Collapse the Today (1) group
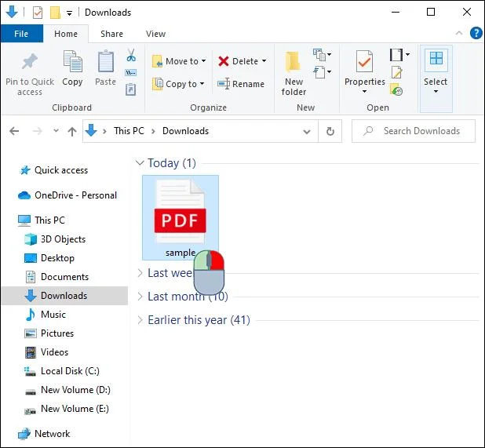485x448 pixels. [140, 163]
